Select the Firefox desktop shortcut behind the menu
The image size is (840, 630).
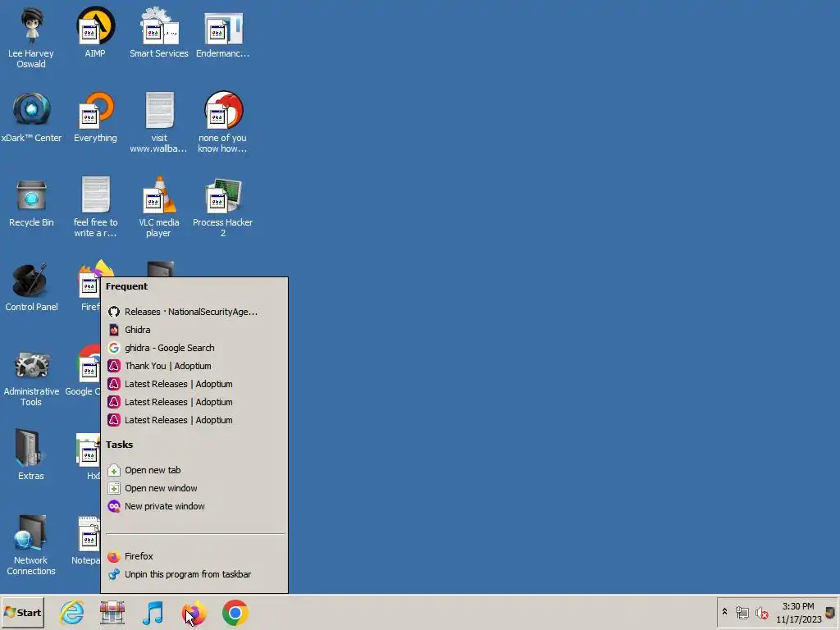pos(89,286)
